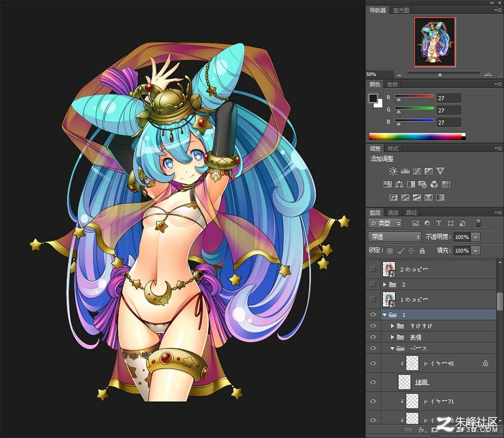Screen dimensions: 504x438
Task: Add a Brightness/Contrast adjustment
Action: click(393, 171)
